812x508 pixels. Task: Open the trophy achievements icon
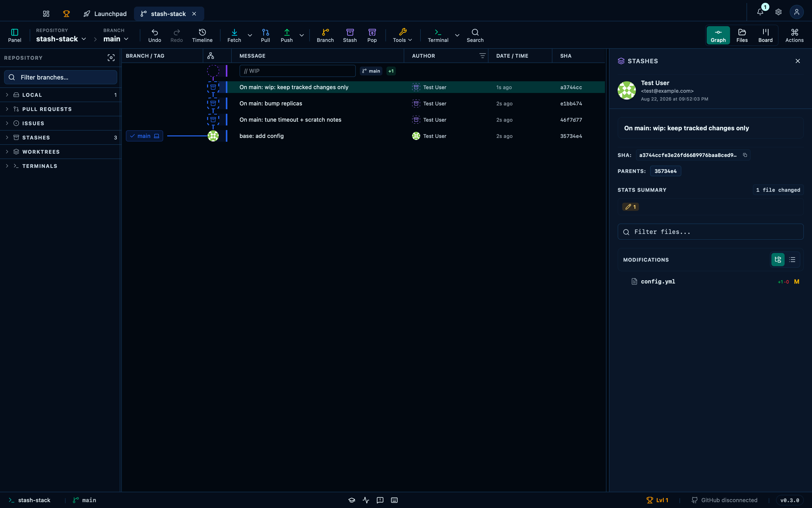click(x=66, y=14)
